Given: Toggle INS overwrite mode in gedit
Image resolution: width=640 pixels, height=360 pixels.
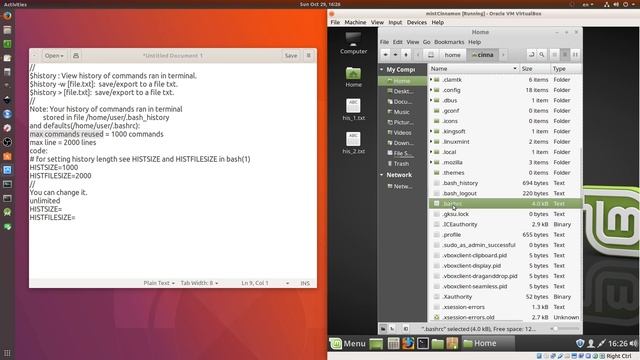Looking at the screenshot, I should 305,283.
